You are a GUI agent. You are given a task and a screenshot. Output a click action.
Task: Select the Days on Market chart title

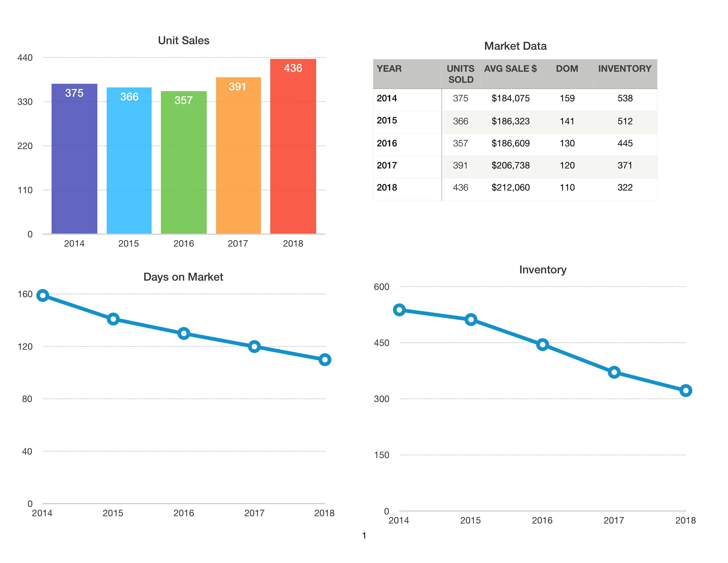(x=183, y=277)
